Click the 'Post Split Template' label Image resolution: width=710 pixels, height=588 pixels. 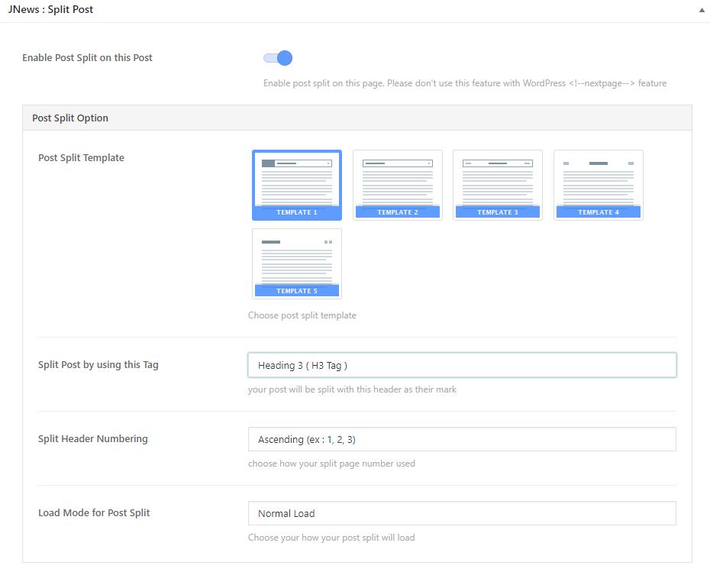81,158
